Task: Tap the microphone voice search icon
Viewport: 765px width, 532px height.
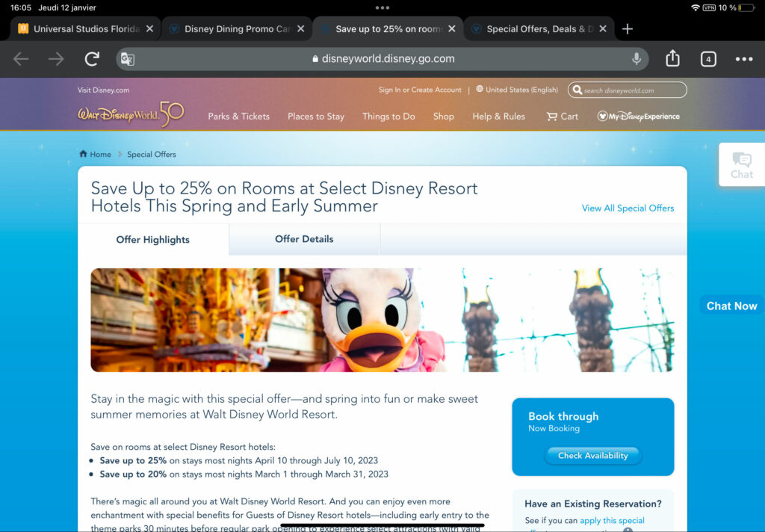Action: (637, 59)
